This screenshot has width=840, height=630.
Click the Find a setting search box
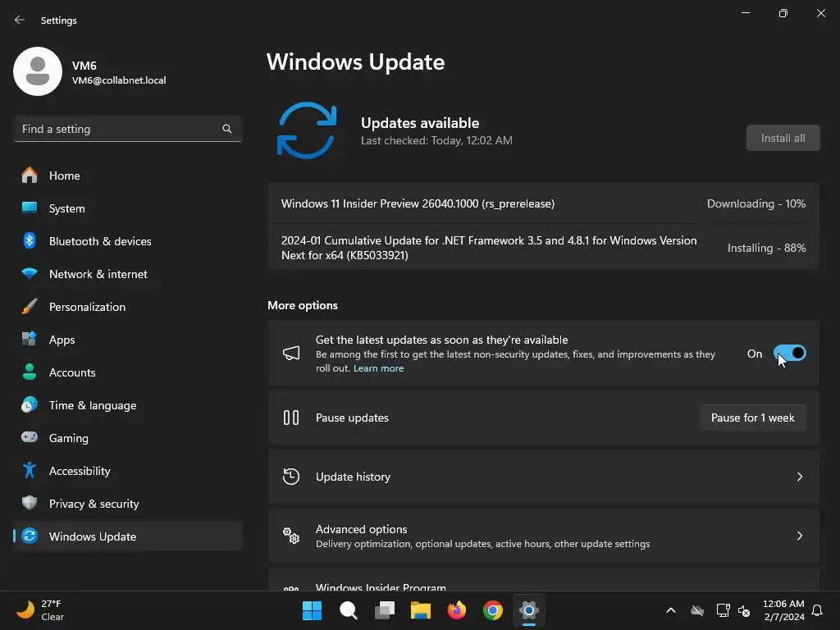click(x=128, y=129)
